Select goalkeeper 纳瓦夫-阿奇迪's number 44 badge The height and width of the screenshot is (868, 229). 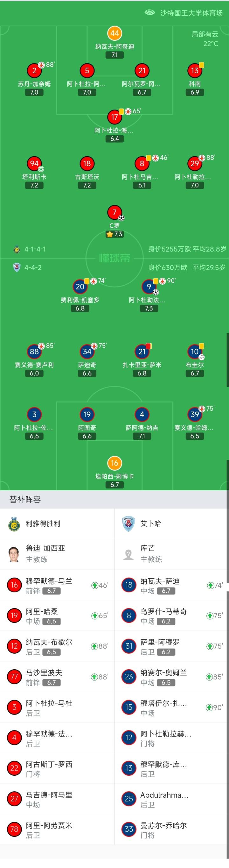tap(114, 33)
